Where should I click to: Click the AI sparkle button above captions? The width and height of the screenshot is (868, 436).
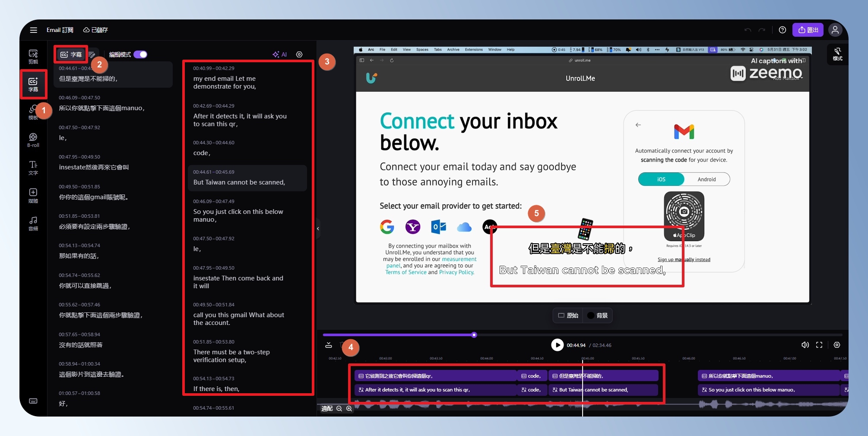point(279,54)
